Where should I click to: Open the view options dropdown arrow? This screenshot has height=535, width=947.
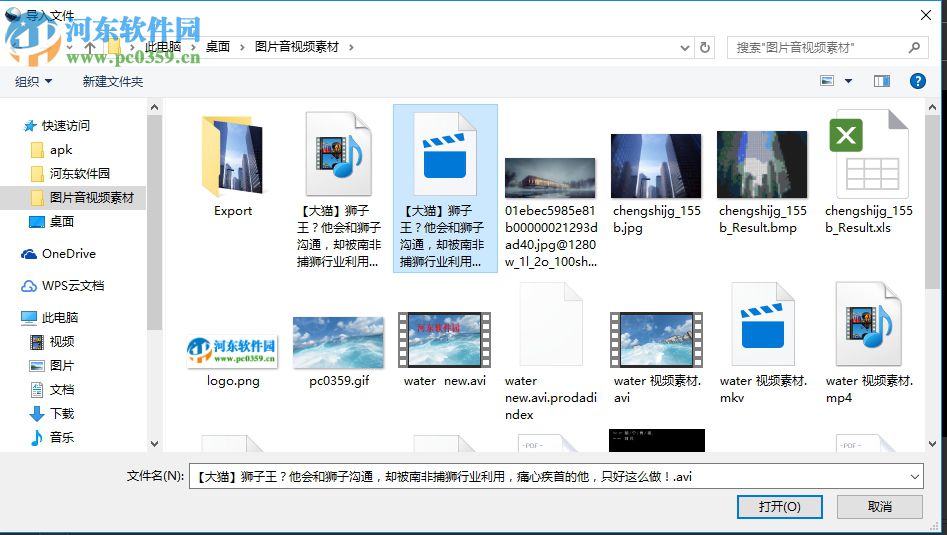(x=848, y=81)
